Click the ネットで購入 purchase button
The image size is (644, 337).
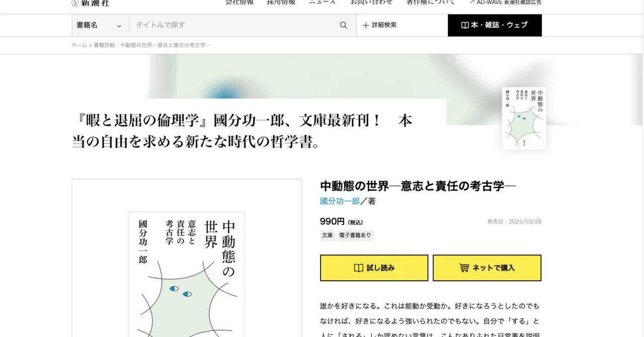click(487, 268)
